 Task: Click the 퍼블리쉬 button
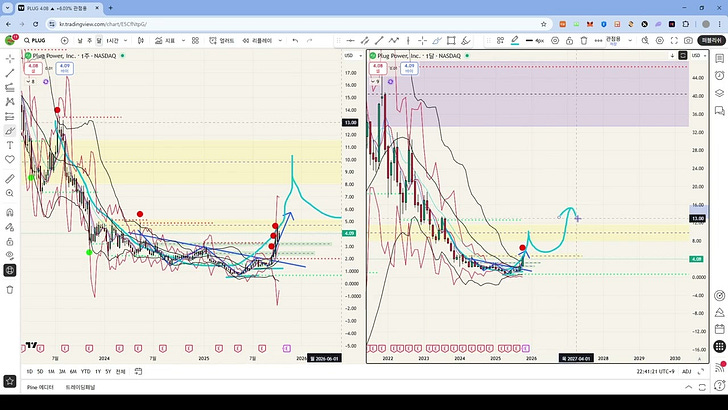coord(713,40)
